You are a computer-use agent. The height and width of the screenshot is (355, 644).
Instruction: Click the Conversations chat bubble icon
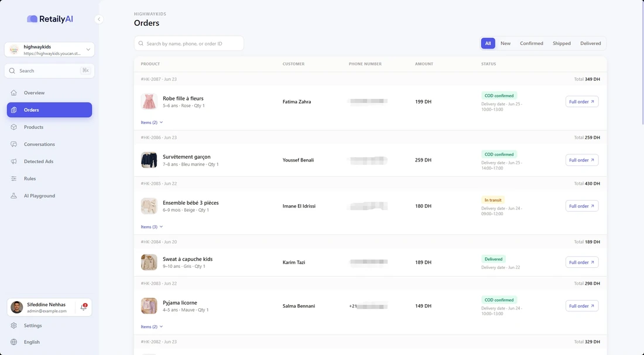tap(14, 144)
